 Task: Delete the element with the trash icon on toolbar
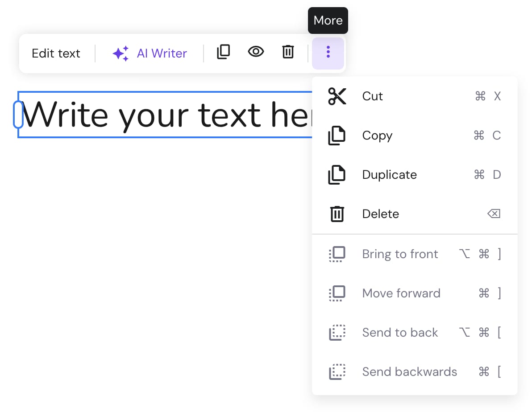tap(288, 52)
